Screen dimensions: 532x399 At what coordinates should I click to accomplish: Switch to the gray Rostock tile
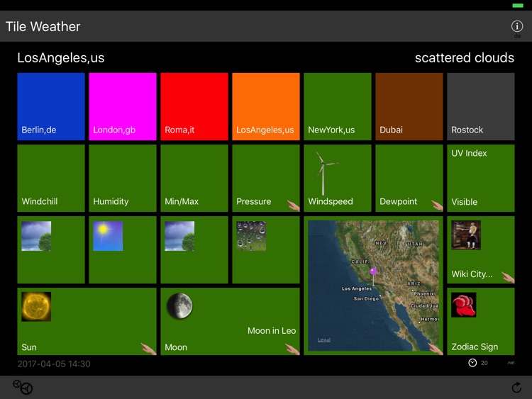[x=481, y=106]
